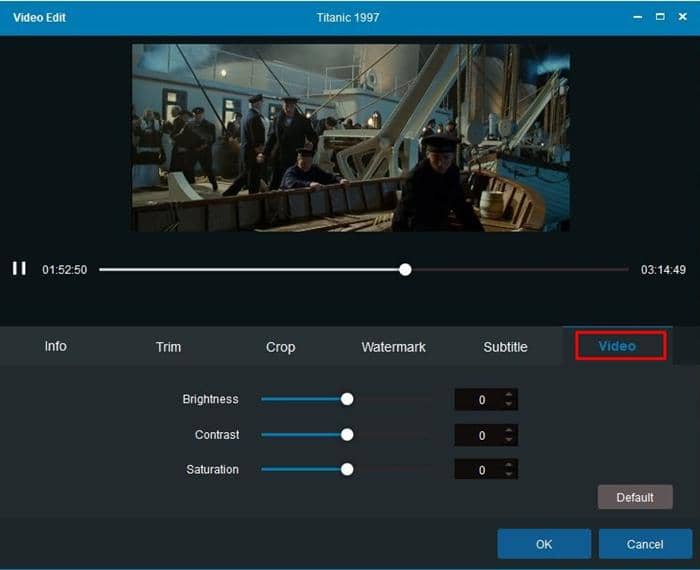Click the video timeline progress handle
This screenshot has height=570, width=700.
point(405,270)
